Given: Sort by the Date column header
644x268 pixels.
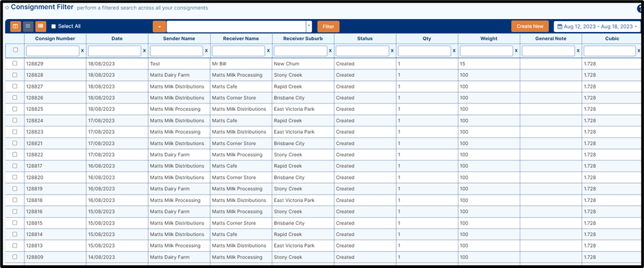Looking at the screenshot, I should (x=117, y=39).
